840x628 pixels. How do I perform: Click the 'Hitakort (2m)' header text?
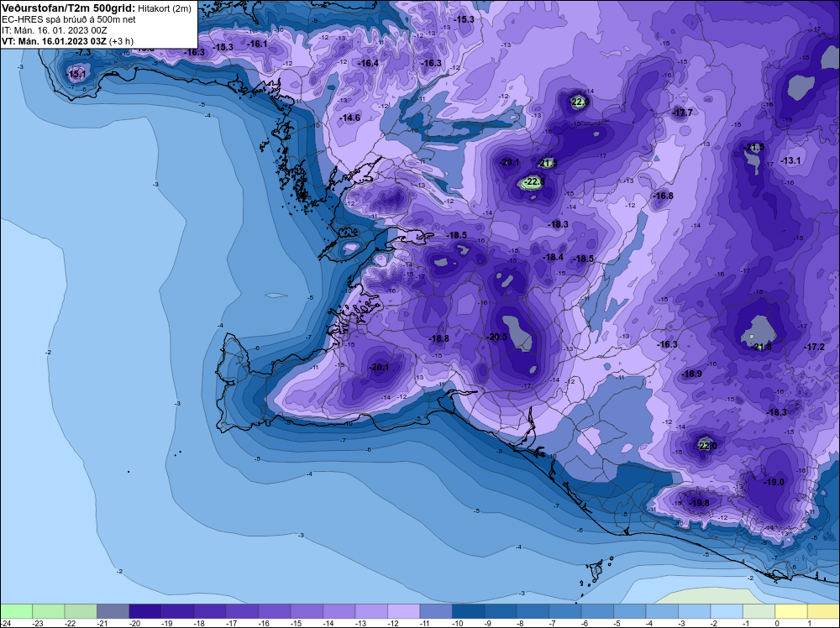[x=165, y=8]
